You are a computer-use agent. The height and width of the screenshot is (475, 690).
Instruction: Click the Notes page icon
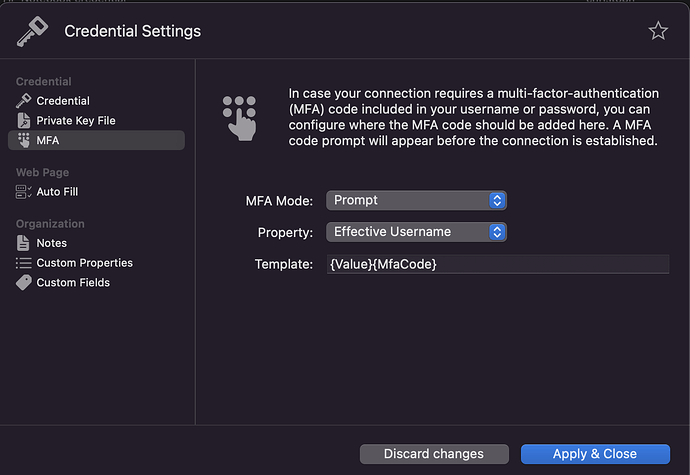coord(24,243)
